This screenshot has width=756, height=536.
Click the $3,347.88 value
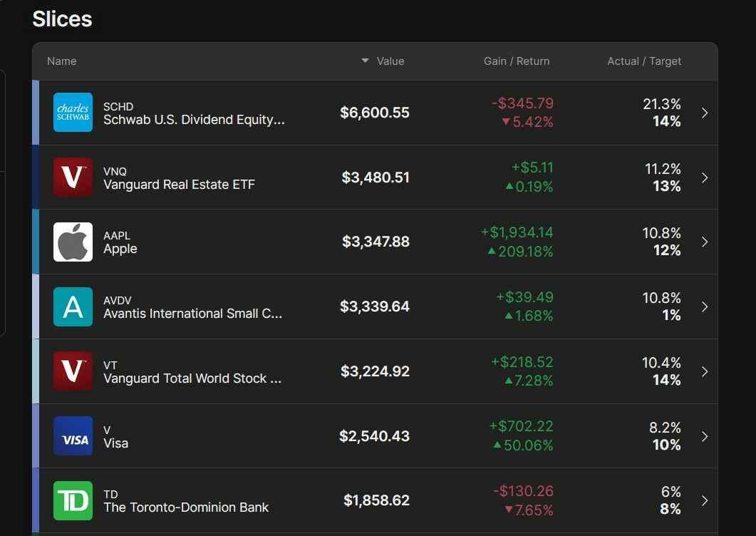click(x=376, y=242)
